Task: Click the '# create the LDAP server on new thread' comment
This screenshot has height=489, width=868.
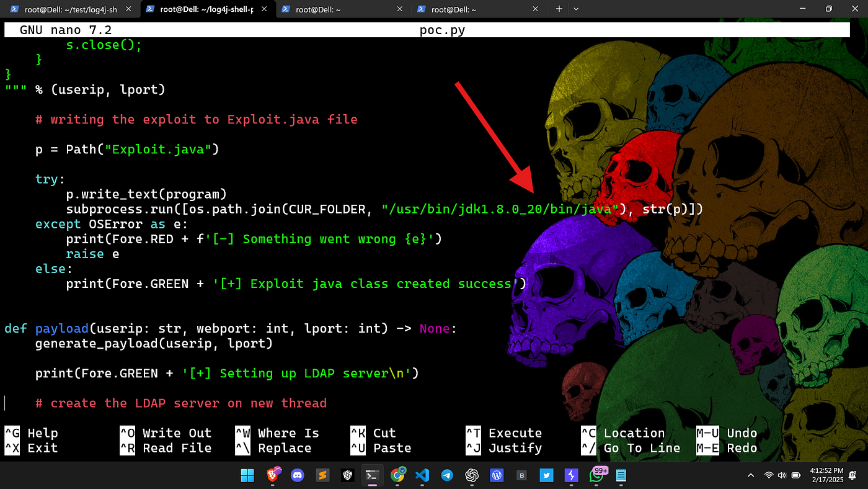Action: pyautogui.click(x=181, y=403)
